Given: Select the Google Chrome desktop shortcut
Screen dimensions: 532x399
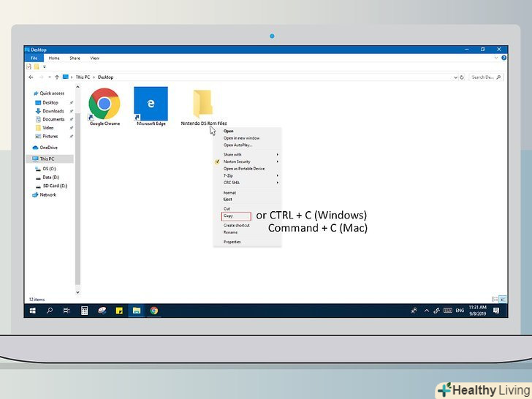Looking at the screenshot, I should [x=104, y=107].
